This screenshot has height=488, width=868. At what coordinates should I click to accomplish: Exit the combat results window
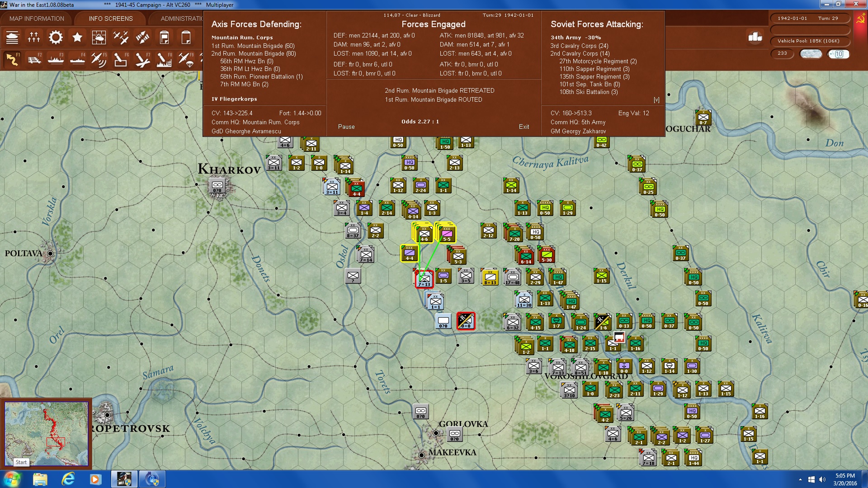click(x=524, y=127)
